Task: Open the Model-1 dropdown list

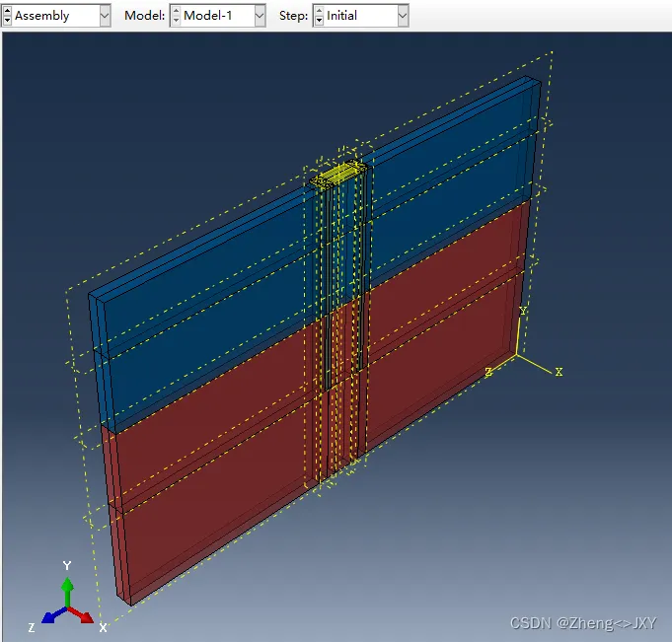Action: 260,16
